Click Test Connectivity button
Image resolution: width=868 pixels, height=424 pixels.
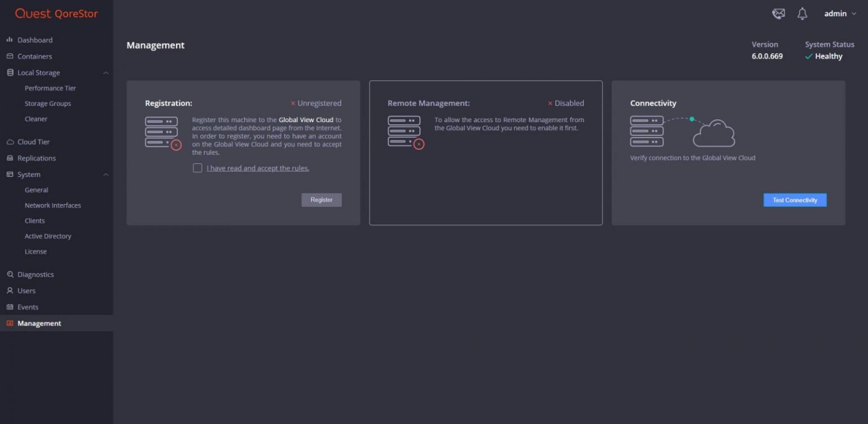pos(795,200)
